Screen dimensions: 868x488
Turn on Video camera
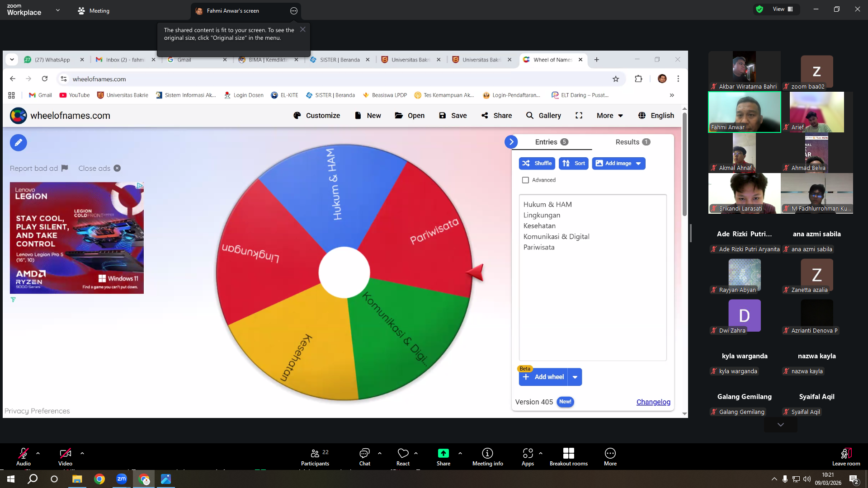pyautogui.click(x=65, y=456)
